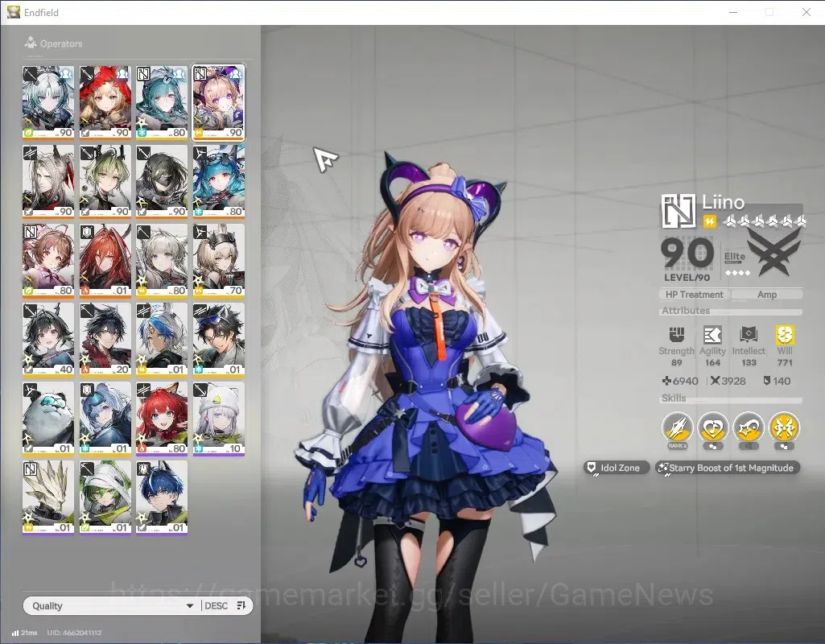Click the Skills section header
Viewport: 825px width, 644px height.
(x=674, y=398)
